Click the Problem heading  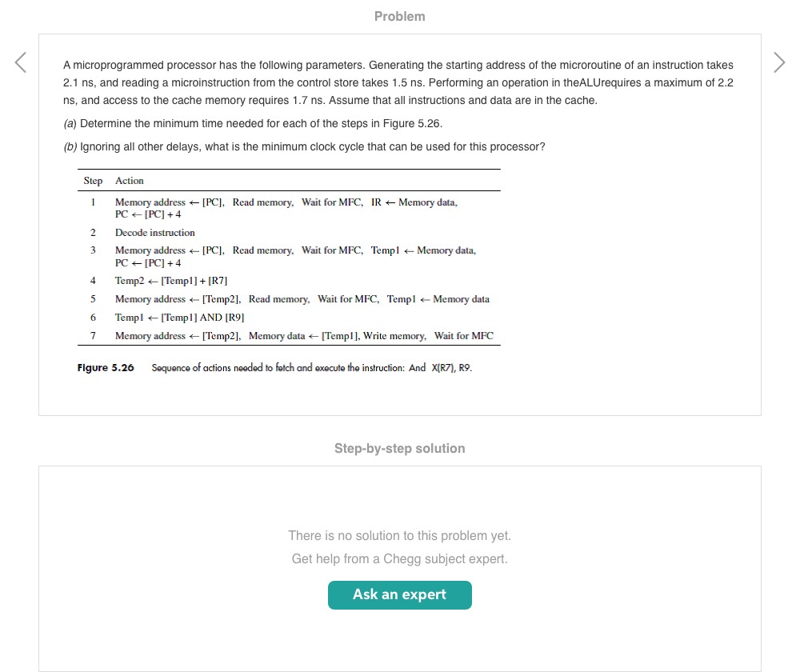pos(399,16)
